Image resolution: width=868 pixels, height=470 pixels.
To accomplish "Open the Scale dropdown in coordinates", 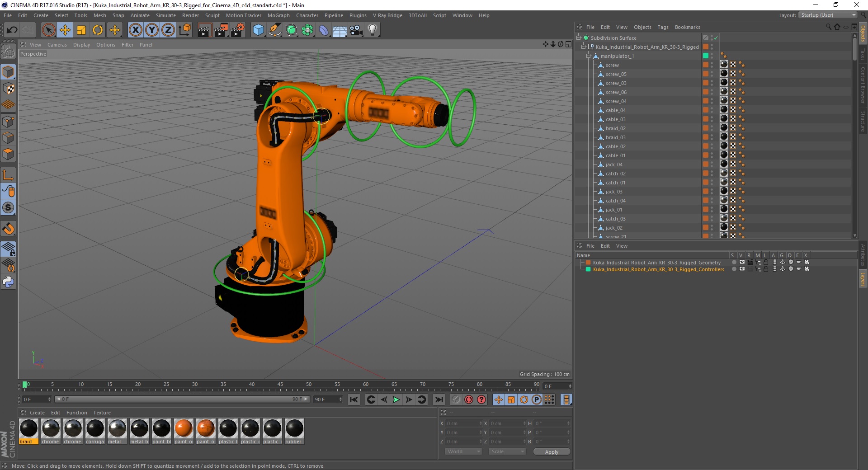I will point(507,451).
